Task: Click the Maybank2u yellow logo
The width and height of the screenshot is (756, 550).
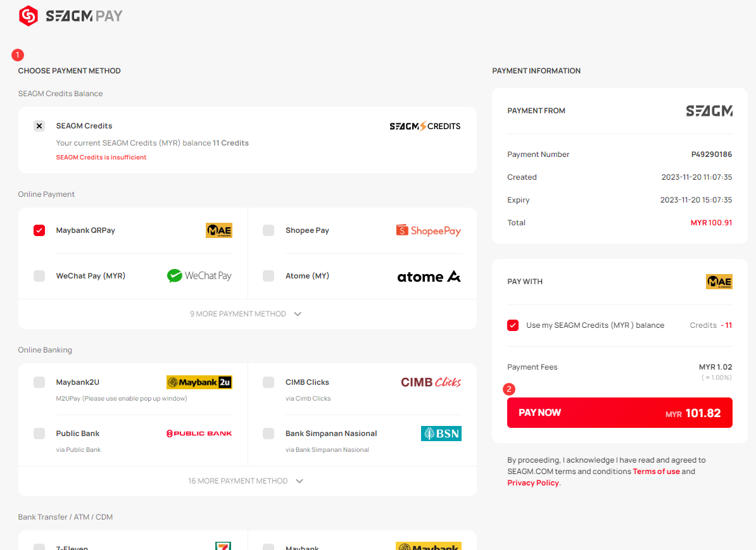Action: pyautogui.click(x=199, y=382)
